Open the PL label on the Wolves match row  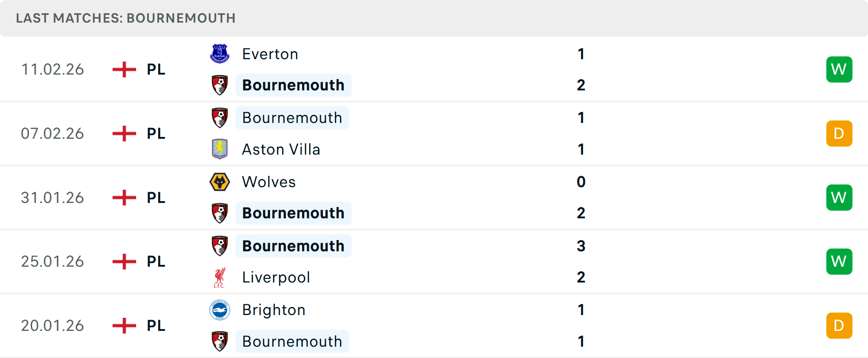(155, 198)
